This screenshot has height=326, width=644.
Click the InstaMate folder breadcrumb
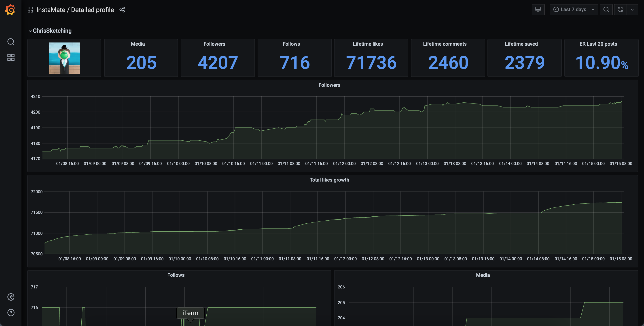[x=51, y=10]
